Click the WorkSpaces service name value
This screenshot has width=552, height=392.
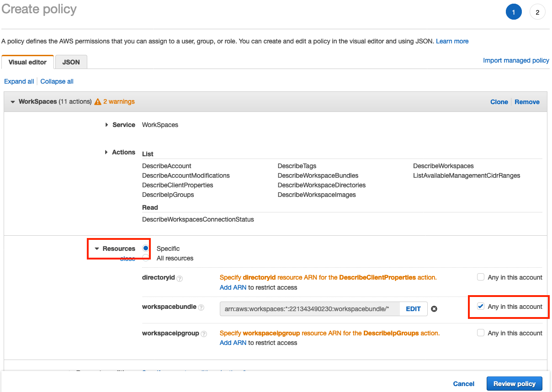[x=160, y=125]
